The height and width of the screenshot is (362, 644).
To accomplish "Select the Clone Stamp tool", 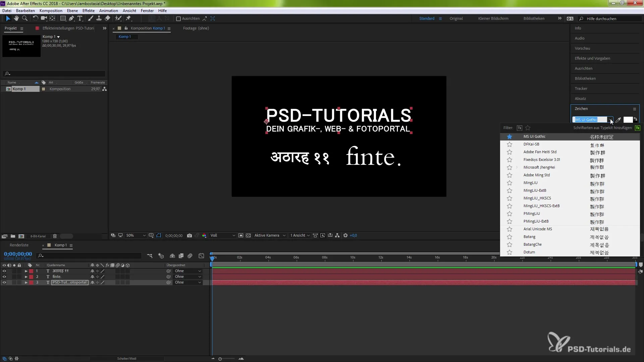I will pyautogui.click(x=99, y=18).
